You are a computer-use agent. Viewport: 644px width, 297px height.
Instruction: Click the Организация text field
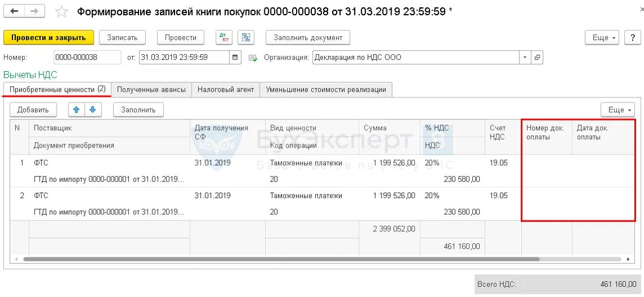pyautogui.click(x=416, y=57)
